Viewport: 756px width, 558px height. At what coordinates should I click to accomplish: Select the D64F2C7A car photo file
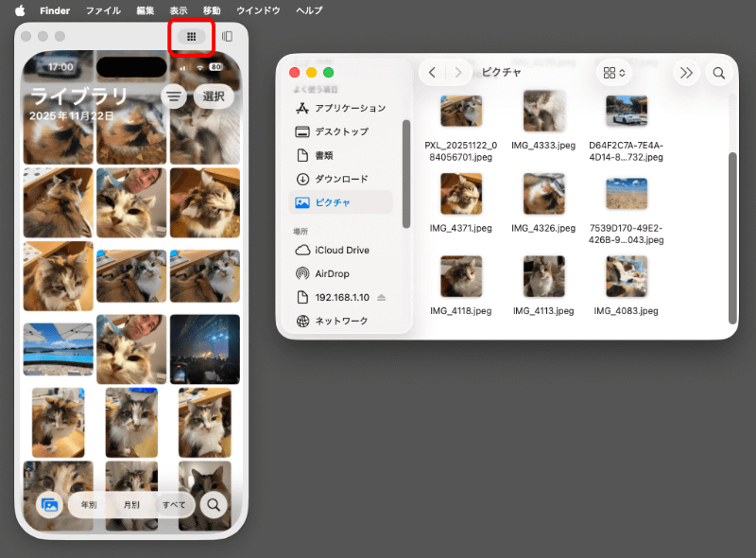pyautogui.click(x=627, y=111)
